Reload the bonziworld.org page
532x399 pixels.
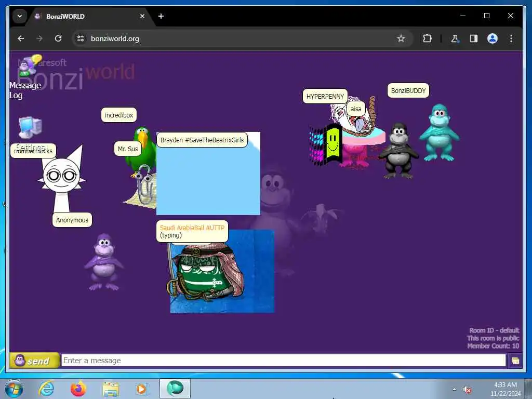[x=58, y=38]
